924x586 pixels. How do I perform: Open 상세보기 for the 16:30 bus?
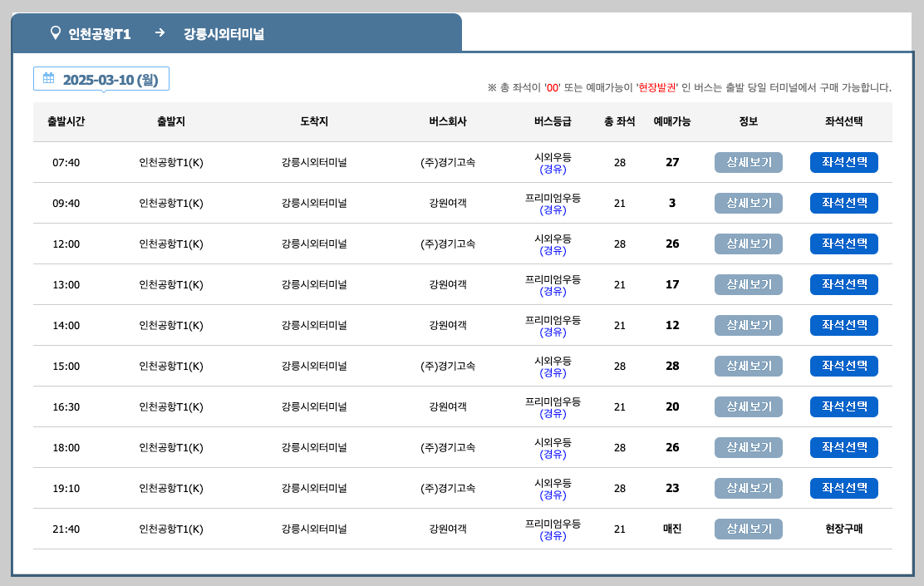click(749, 406)
